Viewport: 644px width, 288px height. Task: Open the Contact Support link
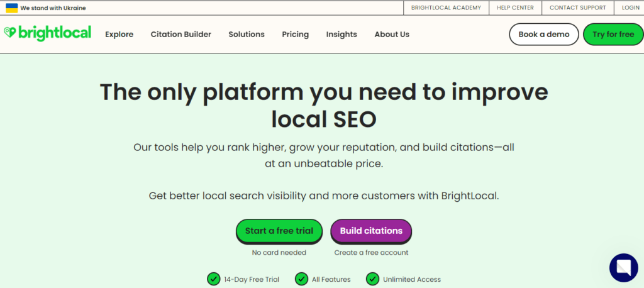[577, 8]
